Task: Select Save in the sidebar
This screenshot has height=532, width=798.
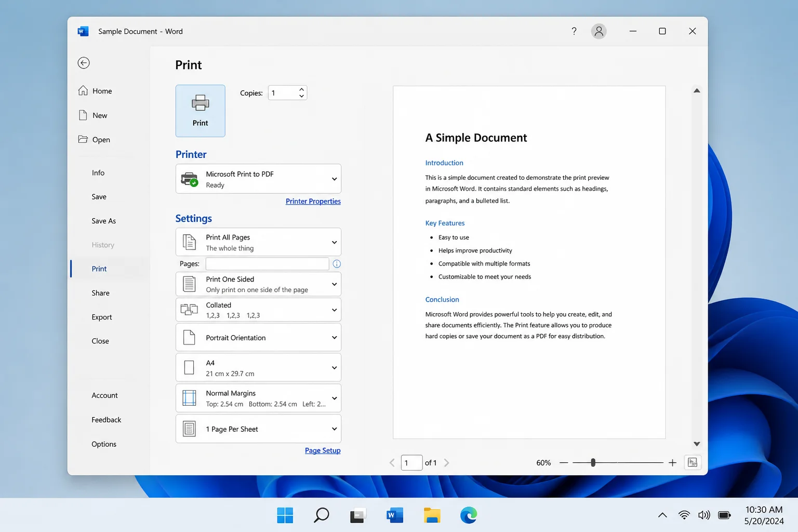Action: [x=99, y=197]
